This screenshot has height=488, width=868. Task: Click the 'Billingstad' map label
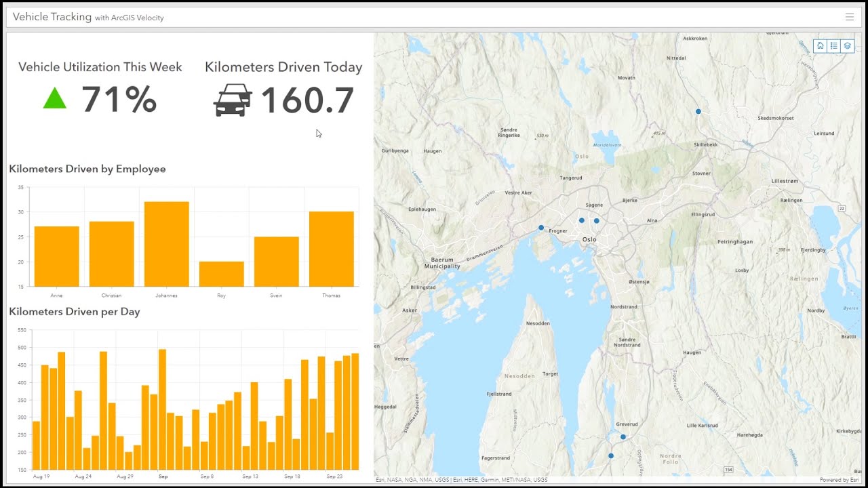pos(423,287)
